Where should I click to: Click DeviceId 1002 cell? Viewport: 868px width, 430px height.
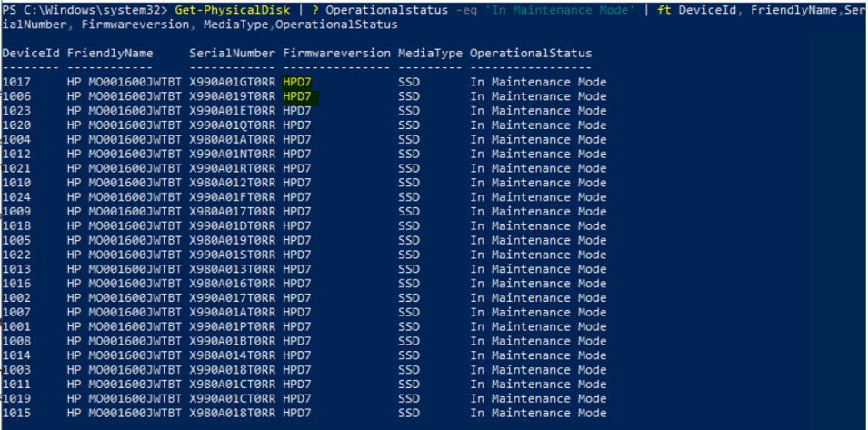[16, 298]
